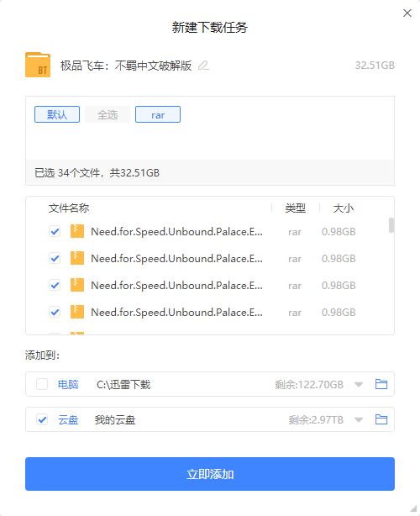Enable the 电脑 download destination checkbox
The height and width of the screenshot is (516, 420).
pyautogui.click(x=42, y=384)
